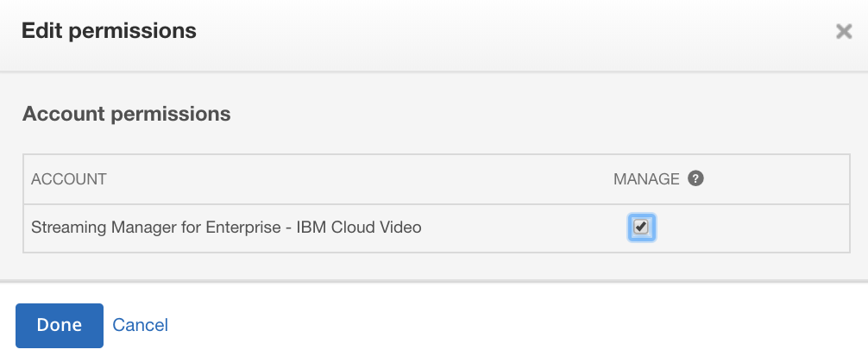Confirm the dialog by clicking Done
The height and width of the screenshot is (362, 868).
tap(60, 326)
